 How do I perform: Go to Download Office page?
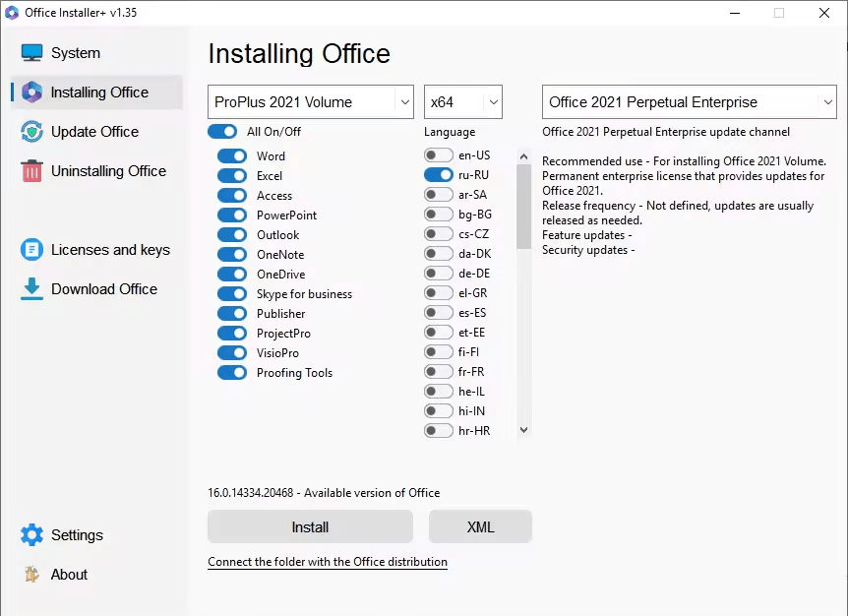point(104,288)
